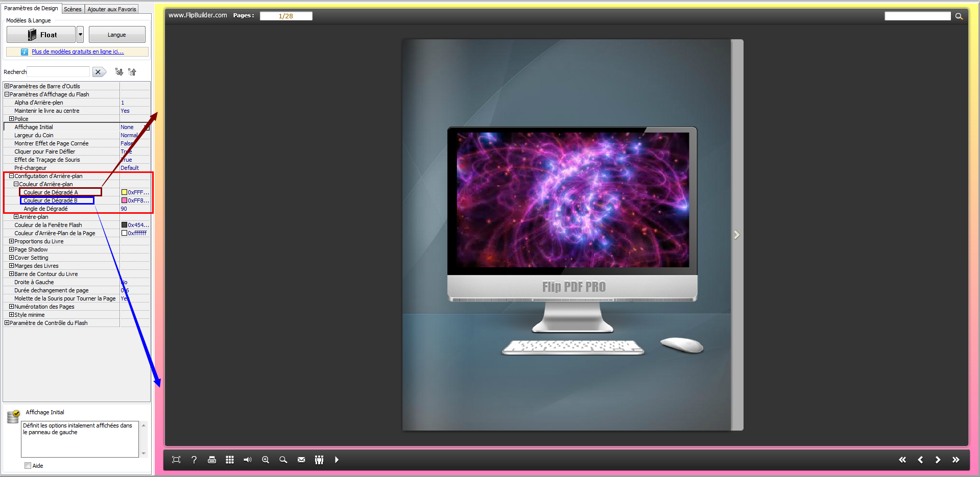980x477 pixels.
Task: Click the next page arrow beside the book
Action: coord(736,235)
